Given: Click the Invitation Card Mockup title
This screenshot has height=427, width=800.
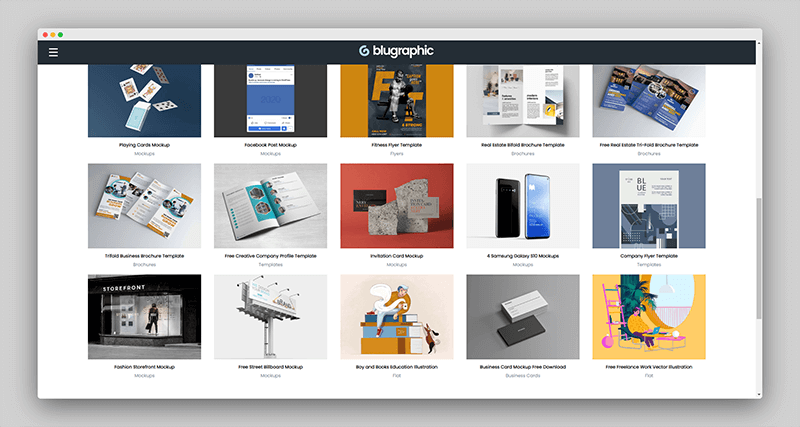Looking at the screenshot, I should 396,256.
